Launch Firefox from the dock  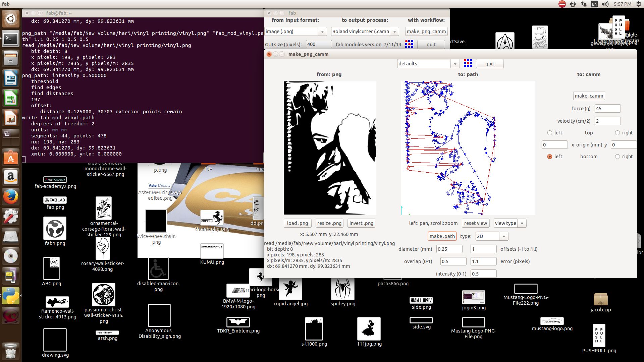(11, 197)
